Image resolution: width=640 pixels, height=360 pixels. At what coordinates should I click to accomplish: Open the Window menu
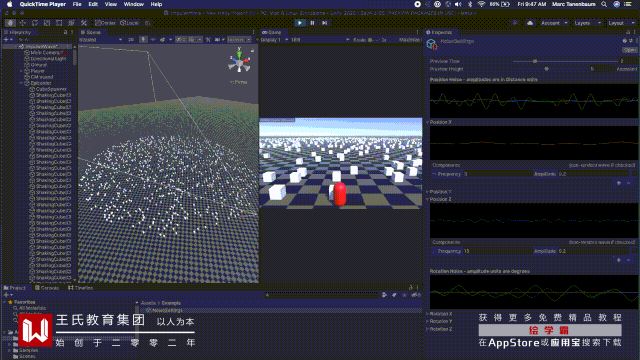pos(133,4)
